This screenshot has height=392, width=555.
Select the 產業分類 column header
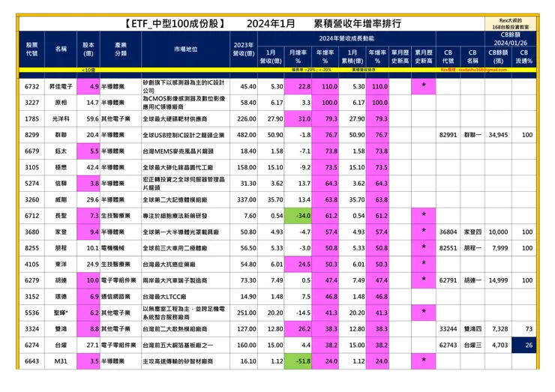[121, 49]
